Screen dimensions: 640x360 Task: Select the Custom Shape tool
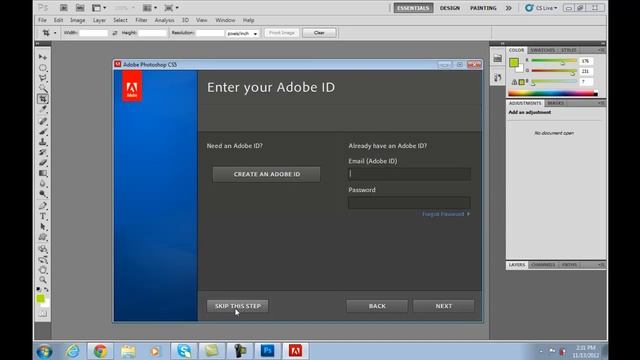(x=42, y=238)
